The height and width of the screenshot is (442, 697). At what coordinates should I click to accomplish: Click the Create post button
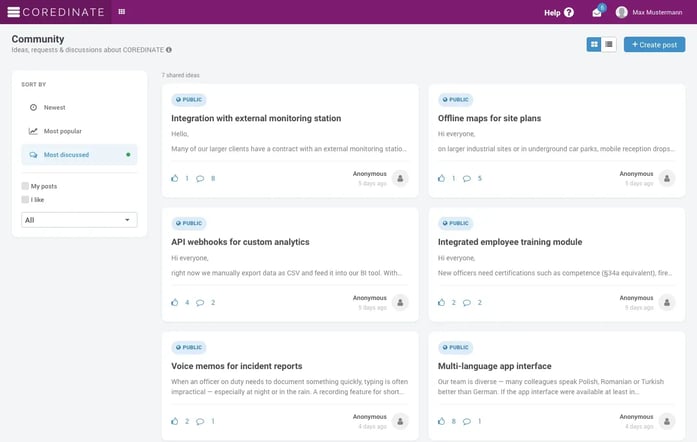click(x=654, y=44)
